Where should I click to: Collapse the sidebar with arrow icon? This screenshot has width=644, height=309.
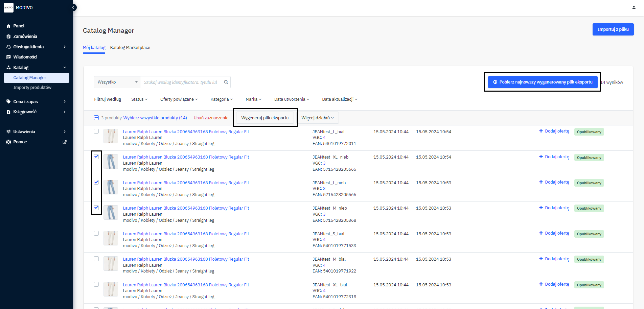[x=73, y=7]
